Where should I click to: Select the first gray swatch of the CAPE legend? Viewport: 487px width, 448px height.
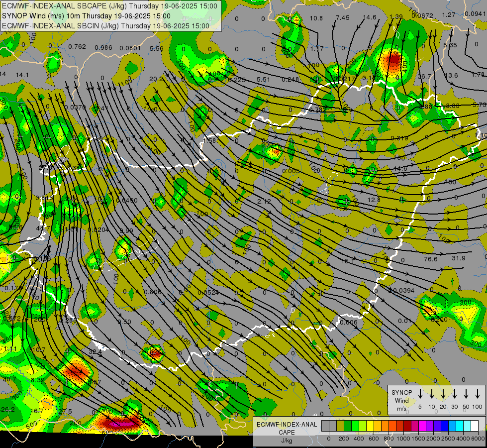(x=325, y=426)
